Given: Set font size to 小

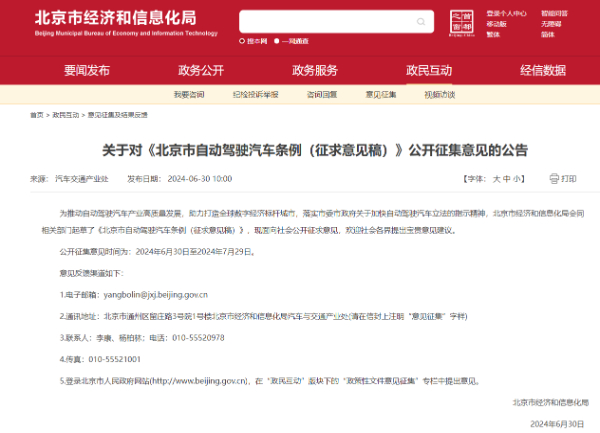Looking at the screenshot, I should [x=517, y=178].
